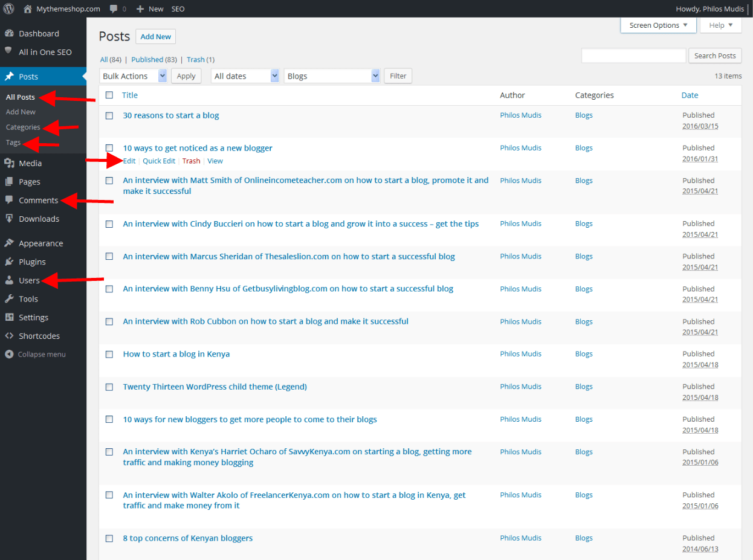Check the How to start a blog in Kenya box

[109, 354]
